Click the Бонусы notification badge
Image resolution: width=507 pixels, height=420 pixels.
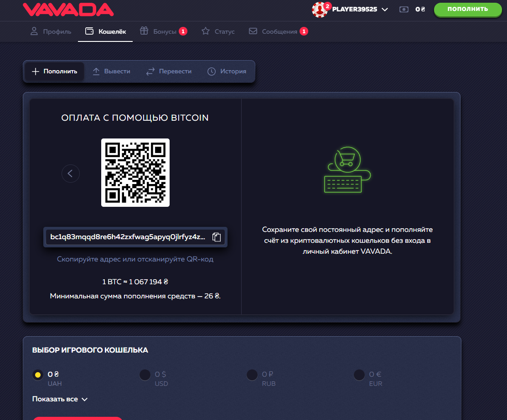point(183,31)
